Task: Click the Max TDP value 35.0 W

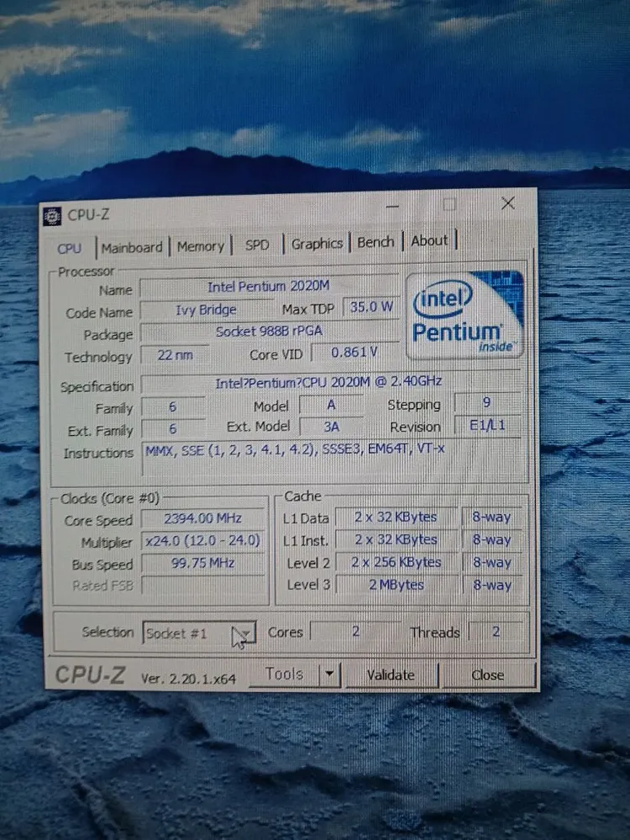Action: pos(371,307)
